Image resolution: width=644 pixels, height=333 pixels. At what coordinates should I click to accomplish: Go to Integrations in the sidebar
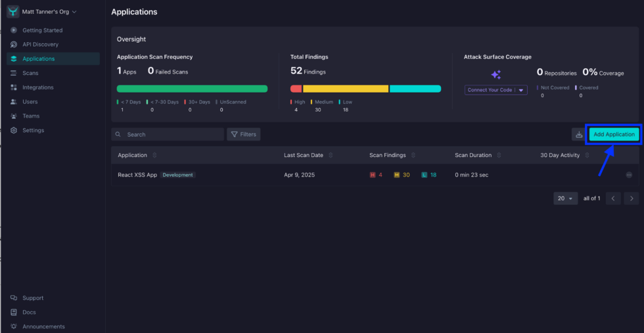click(37, 87)
